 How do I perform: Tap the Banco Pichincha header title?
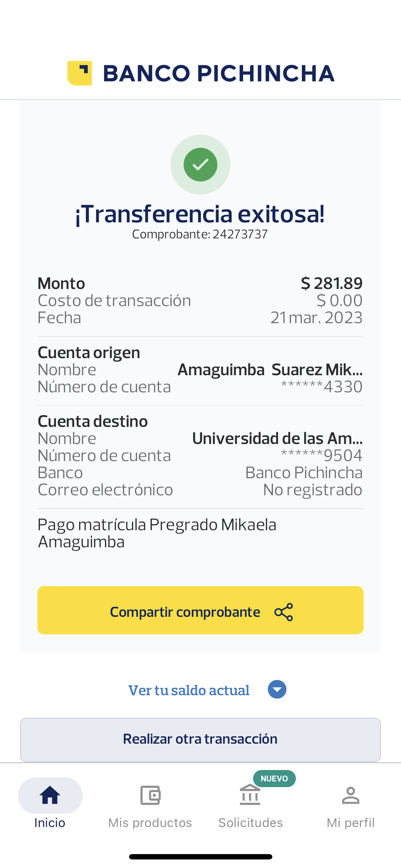219,73
